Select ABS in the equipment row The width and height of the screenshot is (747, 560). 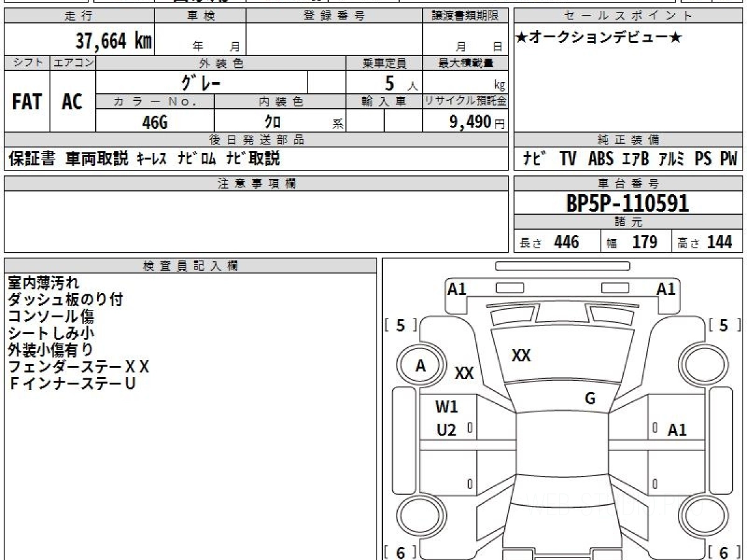[601, 159]
